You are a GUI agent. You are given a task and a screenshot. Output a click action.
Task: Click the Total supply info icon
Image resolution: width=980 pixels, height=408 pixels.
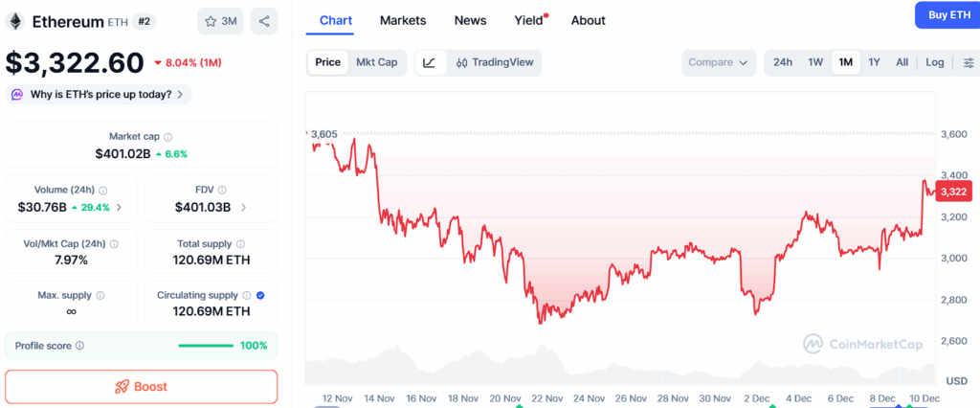pyautogui.click(x=239, y=244)
